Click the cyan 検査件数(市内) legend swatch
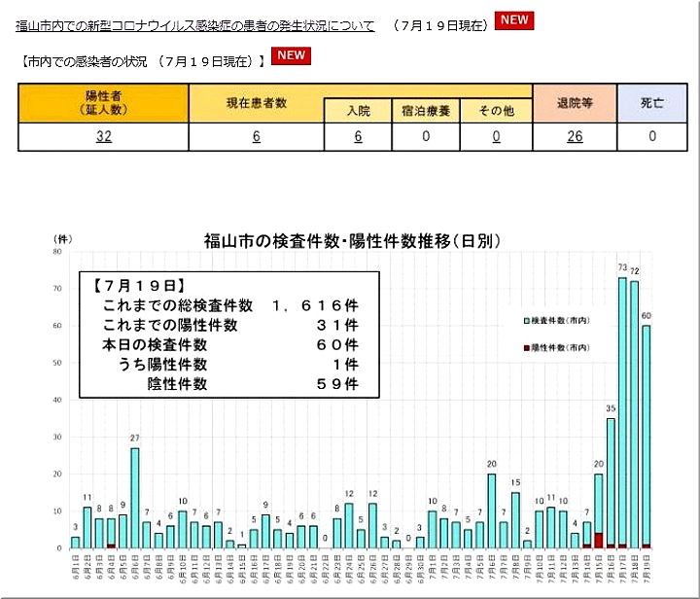The height and width of the screenshot is (599, 700). point(526,319)
